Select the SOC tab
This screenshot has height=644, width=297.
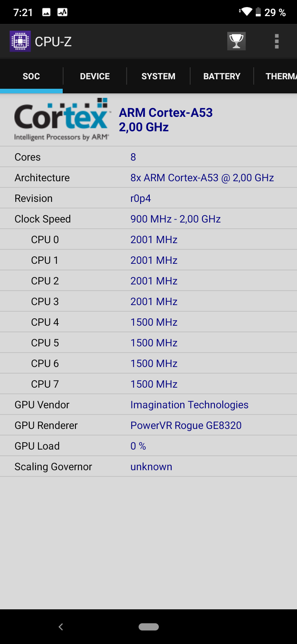pyautogui.click(x=31, y=76)
